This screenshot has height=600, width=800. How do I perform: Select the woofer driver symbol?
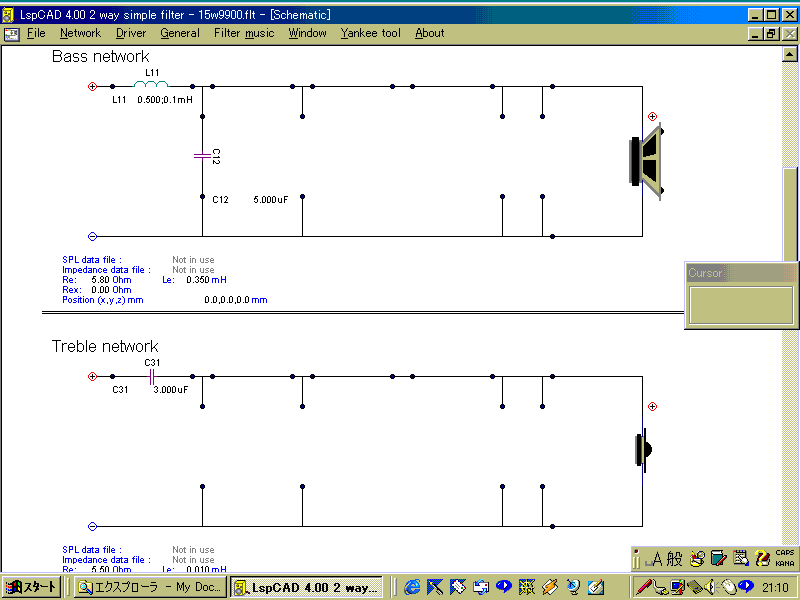click(x=646, y=160)
